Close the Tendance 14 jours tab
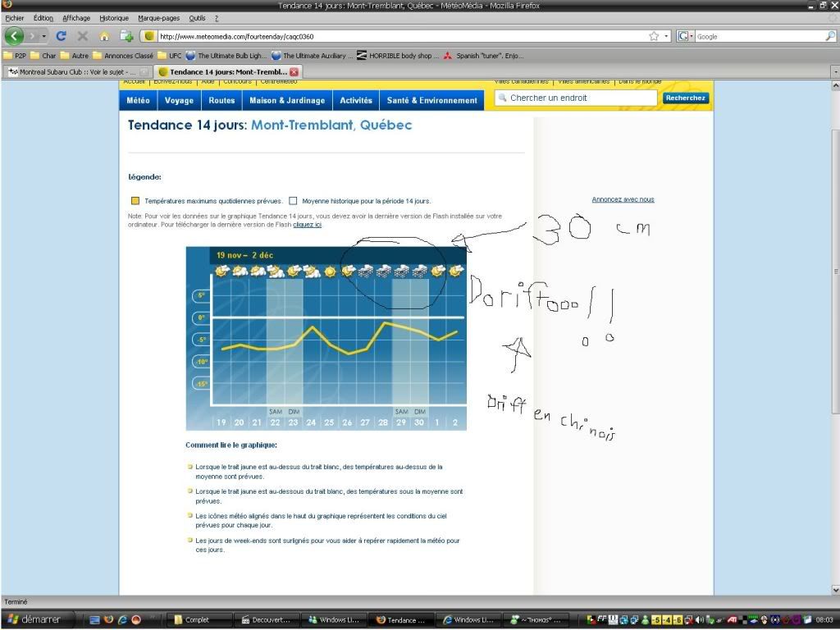 294,72
